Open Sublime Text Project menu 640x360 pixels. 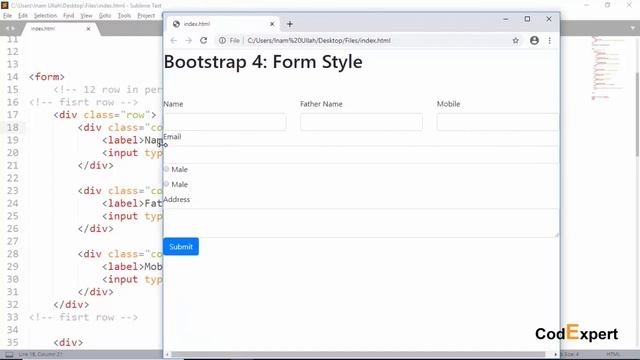point(146,16)
